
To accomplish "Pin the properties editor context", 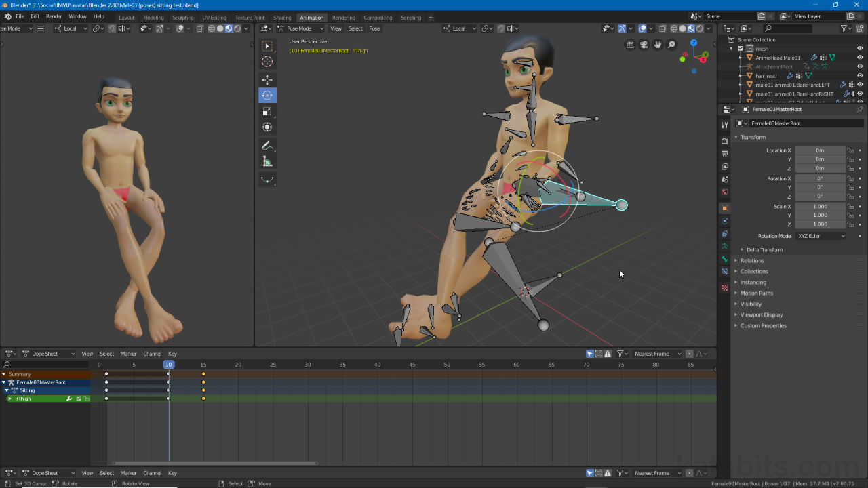I will 860,109.
